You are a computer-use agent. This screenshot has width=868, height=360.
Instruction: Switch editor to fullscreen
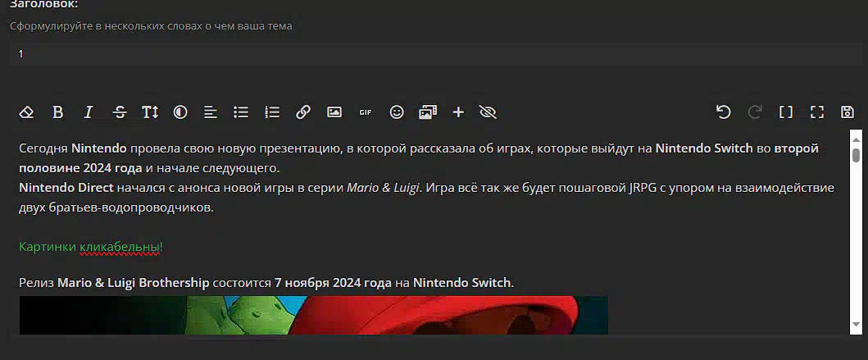(x=817, y=112)
